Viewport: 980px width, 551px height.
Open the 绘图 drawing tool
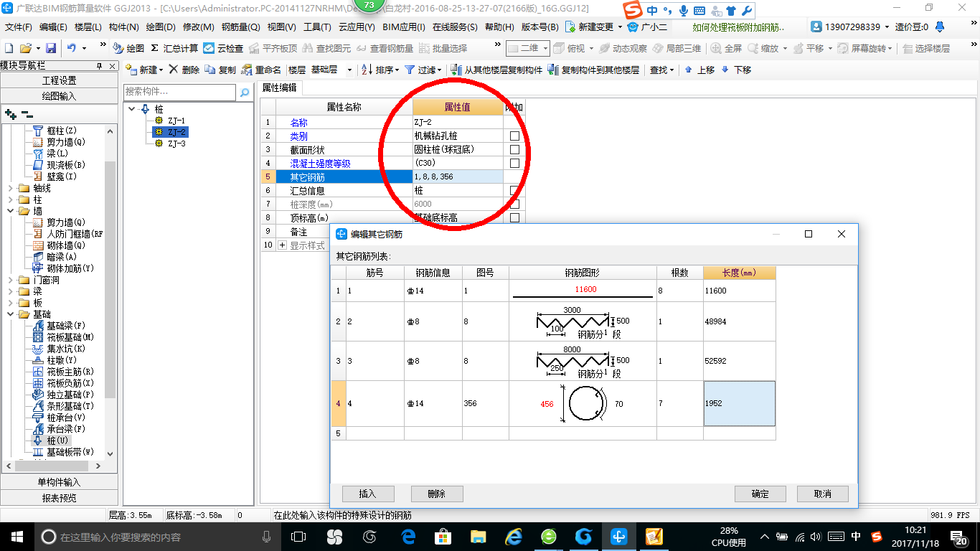pos(128,48)
